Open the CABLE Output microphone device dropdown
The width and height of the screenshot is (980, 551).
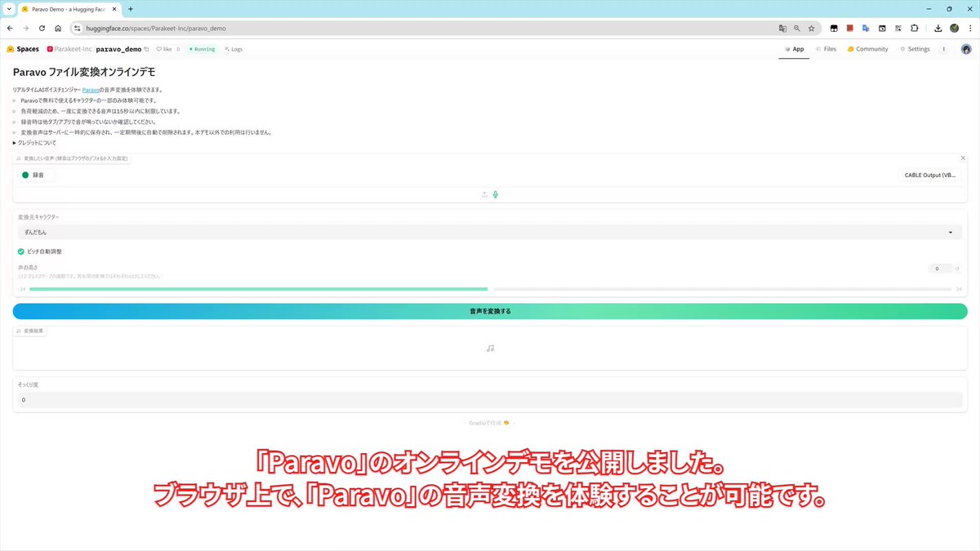[929, 175]
